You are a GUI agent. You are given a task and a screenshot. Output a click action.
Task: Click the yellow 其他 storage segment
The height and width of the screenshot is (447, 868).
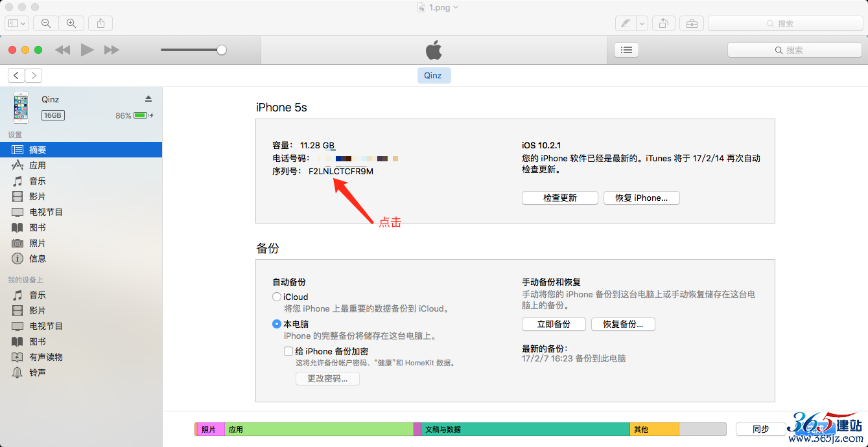(x=655, y=429)
